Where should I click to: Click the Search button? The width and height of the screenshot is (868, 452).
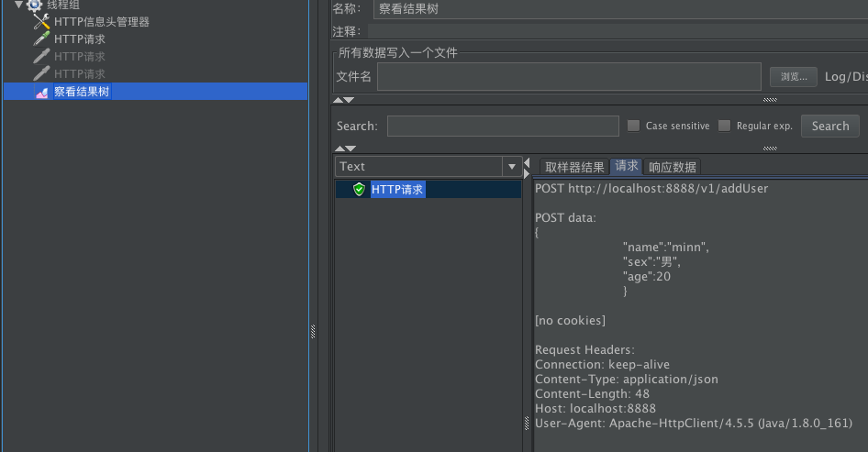pos(829,127)
